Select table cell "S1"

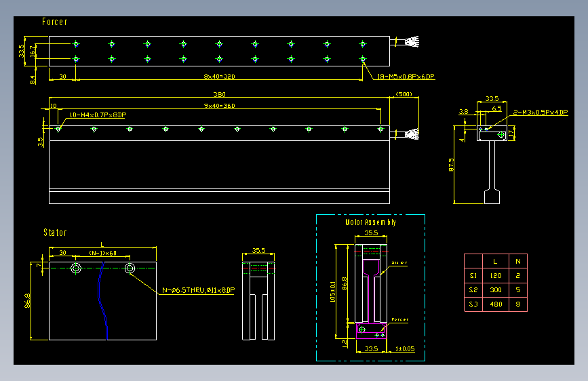click(473, 276)
